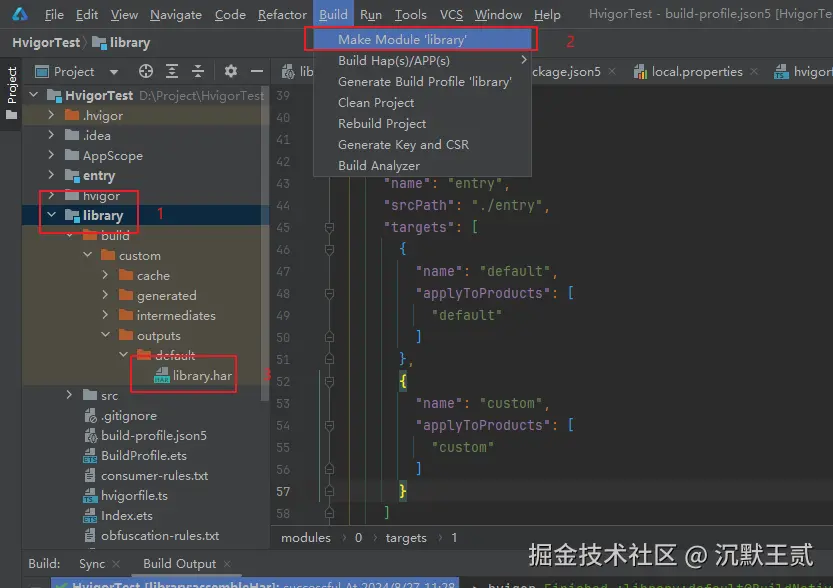Expand the AppScope folder
This screenshot has width=833, height=588.
pos(51,155)
